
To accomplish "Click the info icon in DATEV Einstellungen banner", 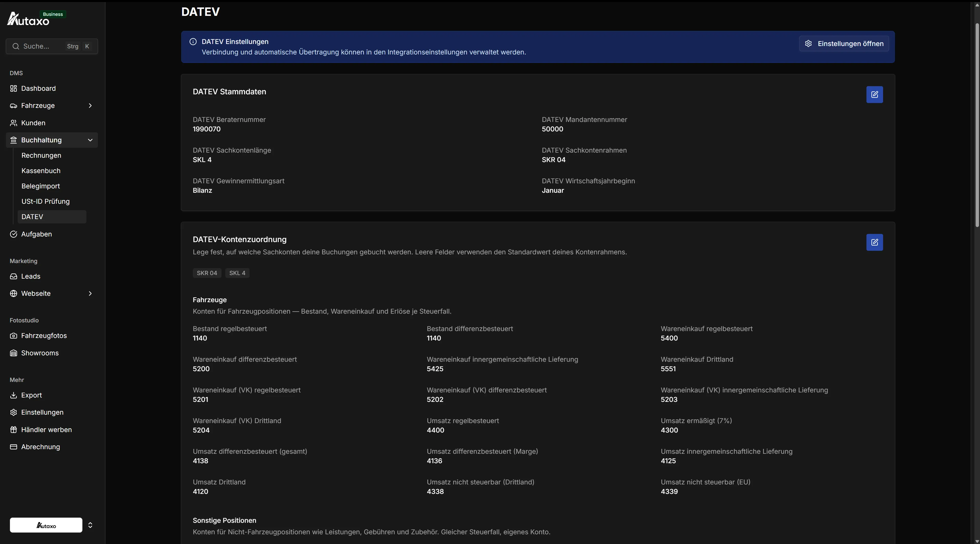I will [x=193, y=42].
